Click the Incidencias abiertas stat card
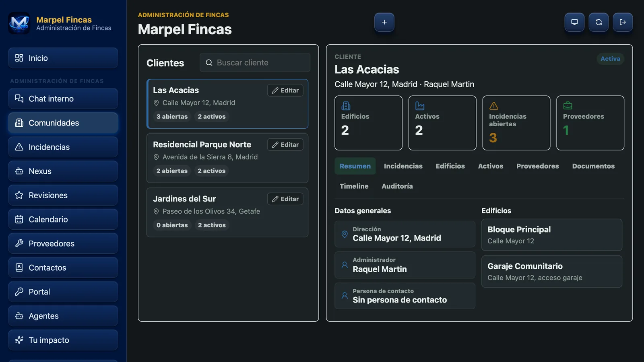This screenshot has width=644, height=362. (516, 123)
